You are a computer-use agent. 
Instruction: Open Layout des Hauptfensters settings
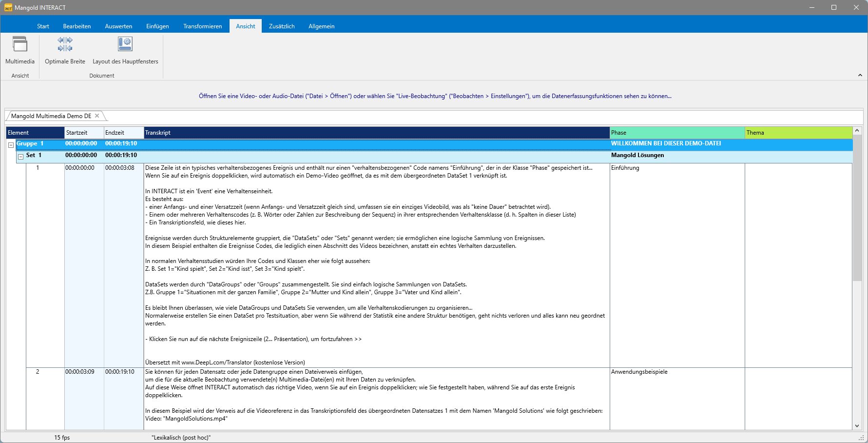[x=125, y=50]
